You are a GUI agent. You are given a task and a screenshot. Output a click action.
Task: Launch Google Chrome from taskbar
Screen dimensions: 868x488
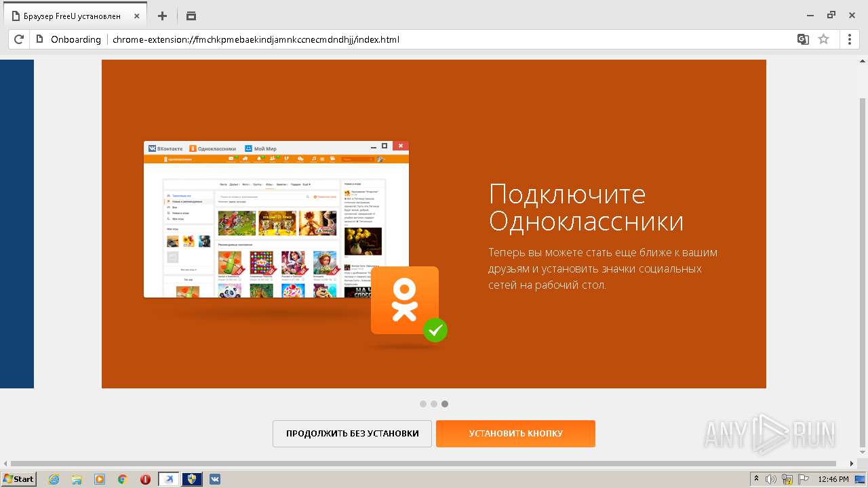pos(123,479)
